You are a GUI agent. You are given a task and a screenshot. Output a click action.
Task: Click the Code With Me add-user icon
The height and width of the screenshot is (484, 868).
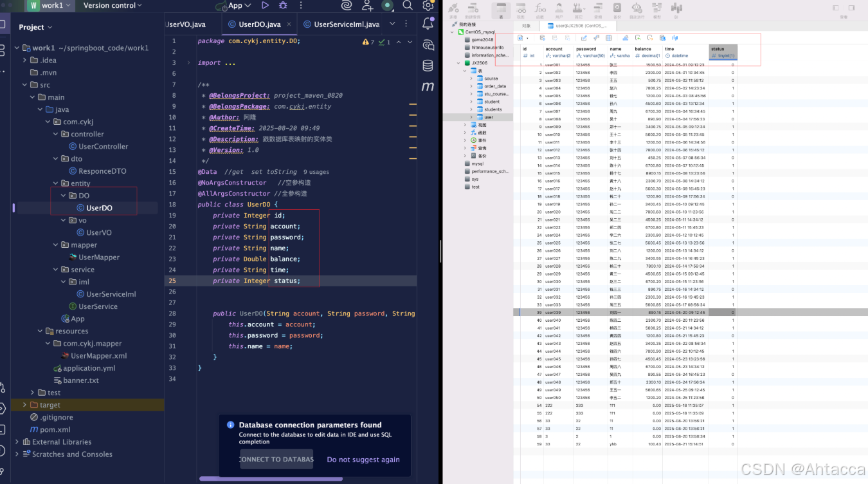coord(368,5)
